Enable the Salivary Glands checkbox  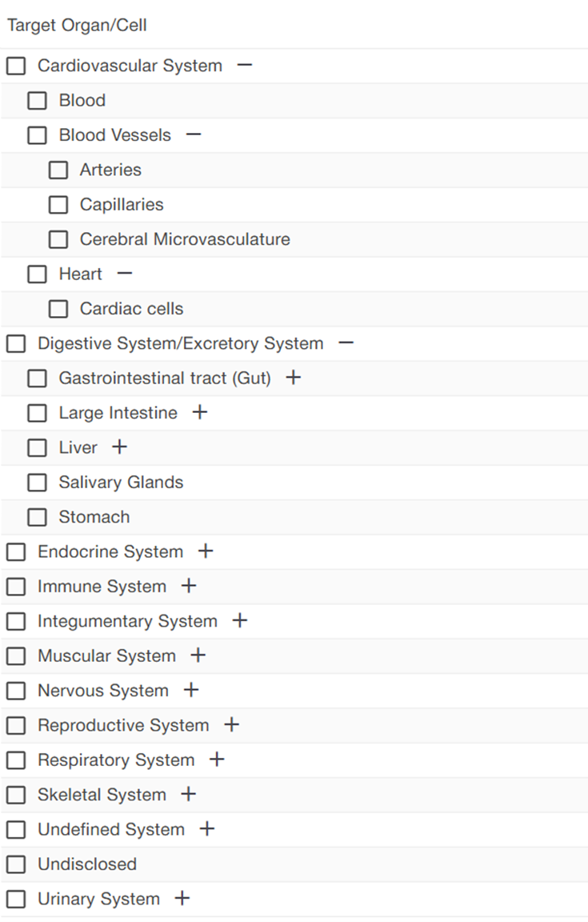click(x=38, y=482)
